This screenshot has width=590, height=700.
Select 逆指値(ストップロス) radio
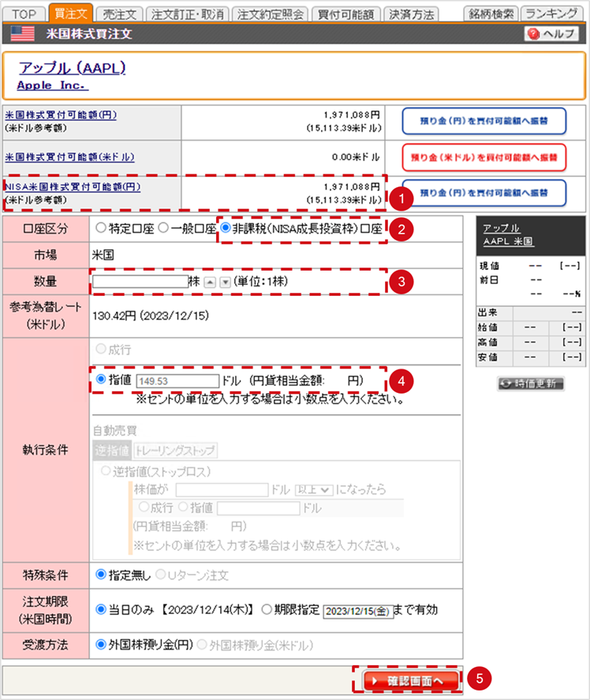[106, 471]
